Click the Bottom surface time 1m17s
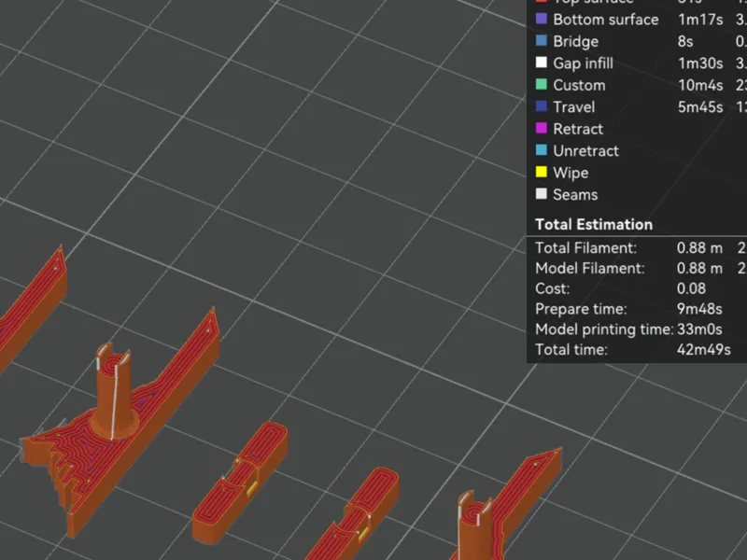The width and height of the screenshot is (747, 560). click(699, 20)
